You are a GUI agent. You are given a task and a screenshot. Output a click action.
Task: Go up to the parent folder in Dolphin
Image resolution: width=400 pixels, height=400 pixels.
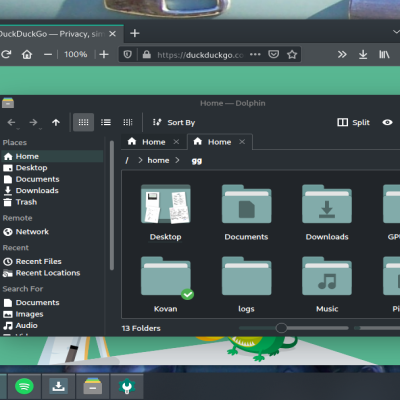[56, 123]
